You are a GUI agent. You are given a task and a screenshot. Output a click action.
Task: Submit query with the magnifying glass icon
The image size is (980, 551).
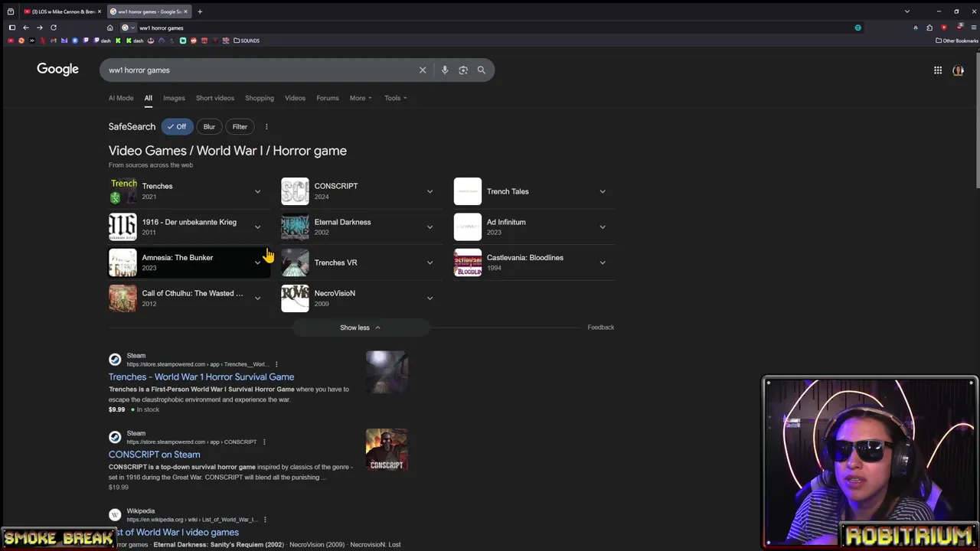point(482,70)
